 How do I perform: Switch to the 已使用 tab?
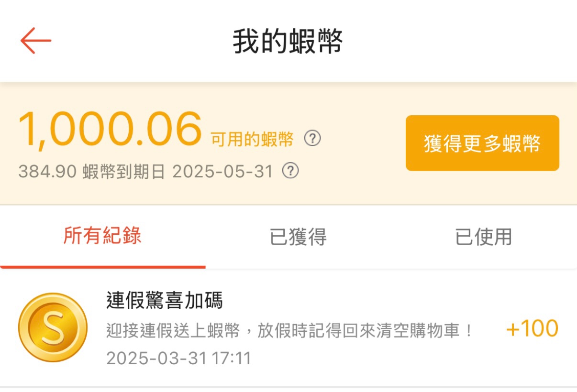[x=483, y=237]
